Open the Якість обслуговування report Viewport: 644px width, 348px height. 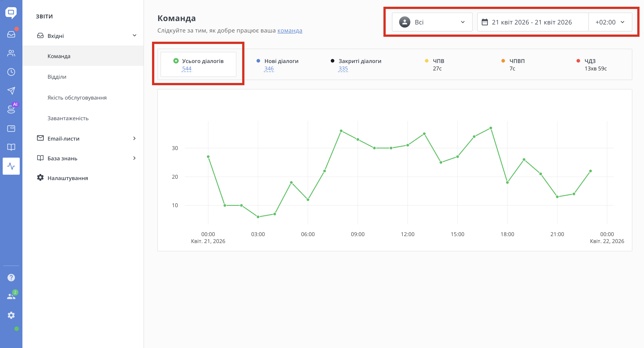coord(77,98)
